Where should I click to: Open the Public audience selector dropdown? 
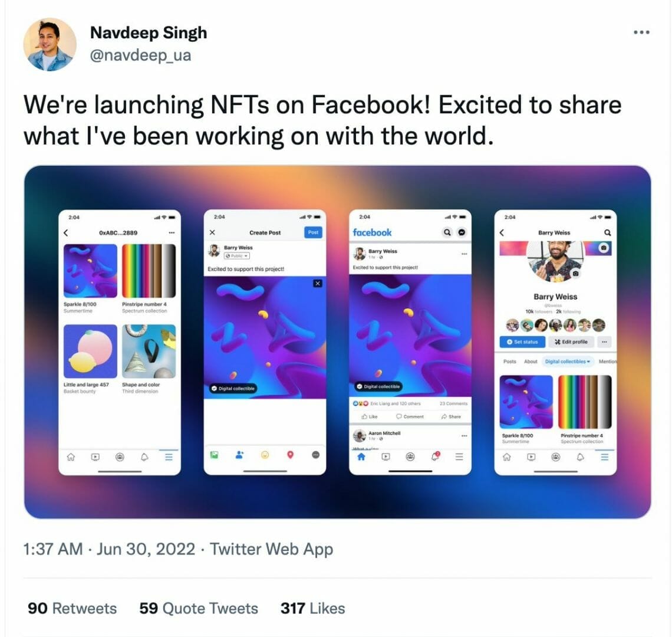point(237,255)
